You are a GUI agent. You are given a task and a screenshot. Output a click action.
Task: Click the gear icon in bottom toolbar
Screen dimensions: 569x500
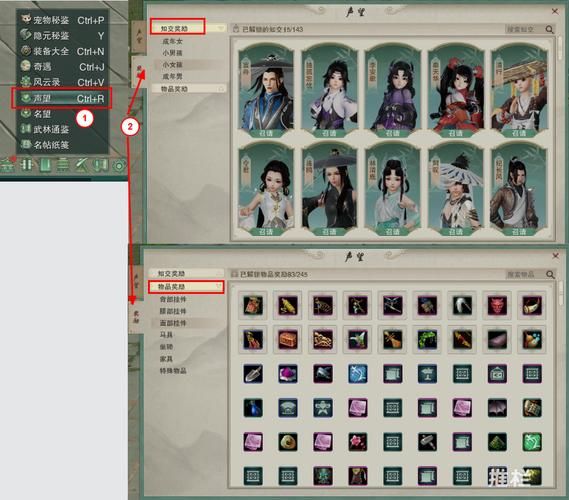coord(118,165)
